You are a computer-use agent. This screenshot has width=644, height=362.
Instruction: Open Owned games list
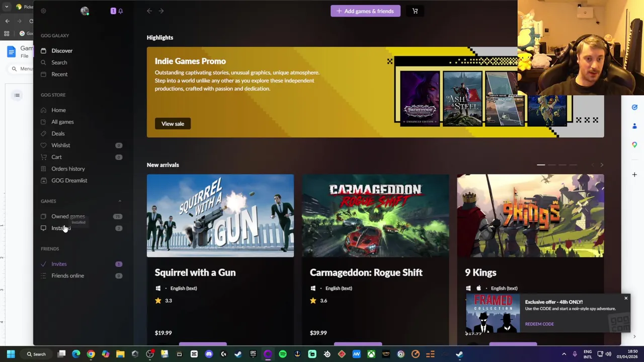pos(68,216)
